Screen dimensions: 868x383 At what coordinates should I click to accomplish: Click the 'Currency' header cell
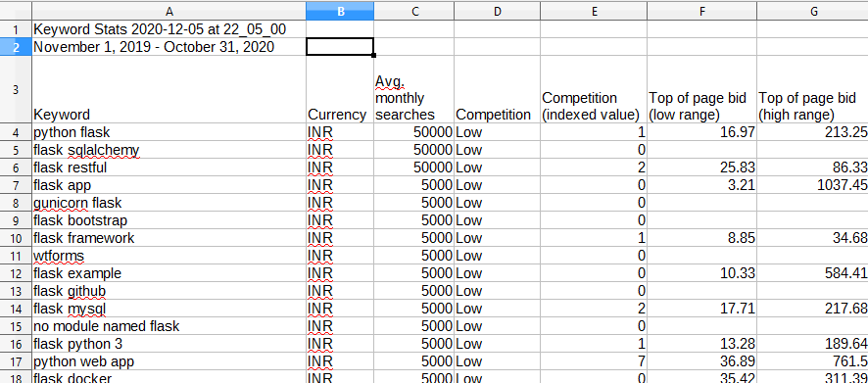pyautogui.click(x=340, y=90)
